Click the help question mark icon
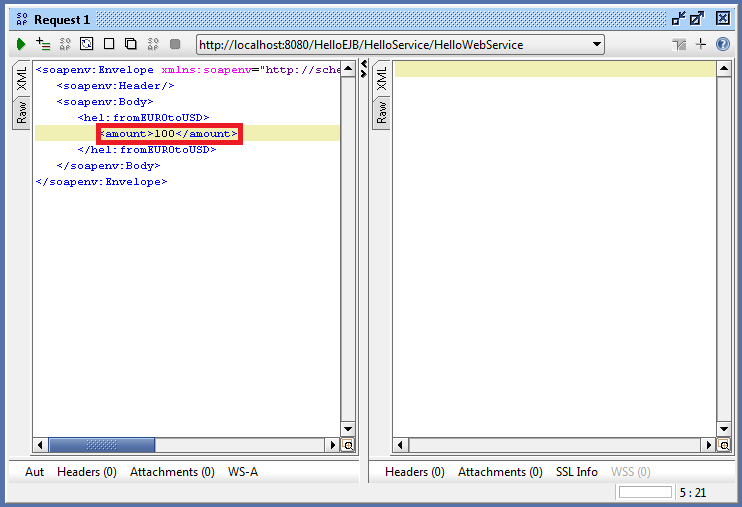 [723, 44]
